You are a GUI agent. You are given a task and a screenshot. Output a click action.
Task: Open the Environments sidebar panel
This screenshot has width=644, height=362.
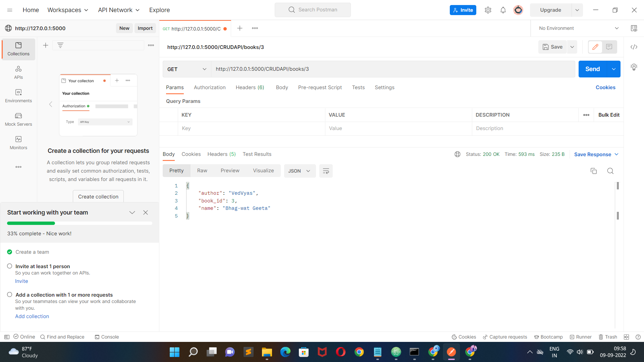[x=18, y=95]
